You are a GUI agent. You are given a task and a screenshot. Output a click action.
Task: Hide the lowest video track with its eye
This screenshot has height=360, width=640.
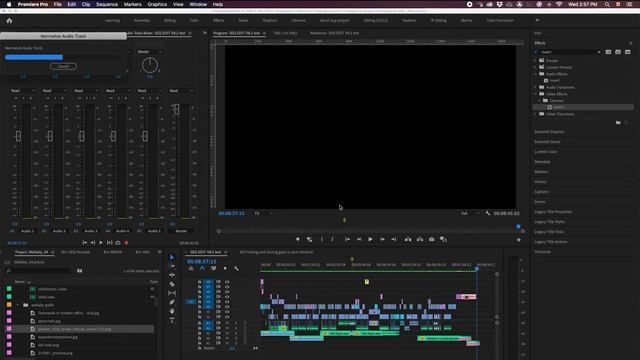(227, 316)
